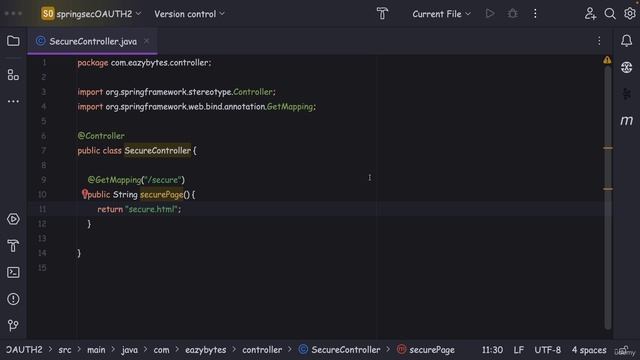Open the Project tool window folder icon
The image size is (640, 360).
click(13, 41)
